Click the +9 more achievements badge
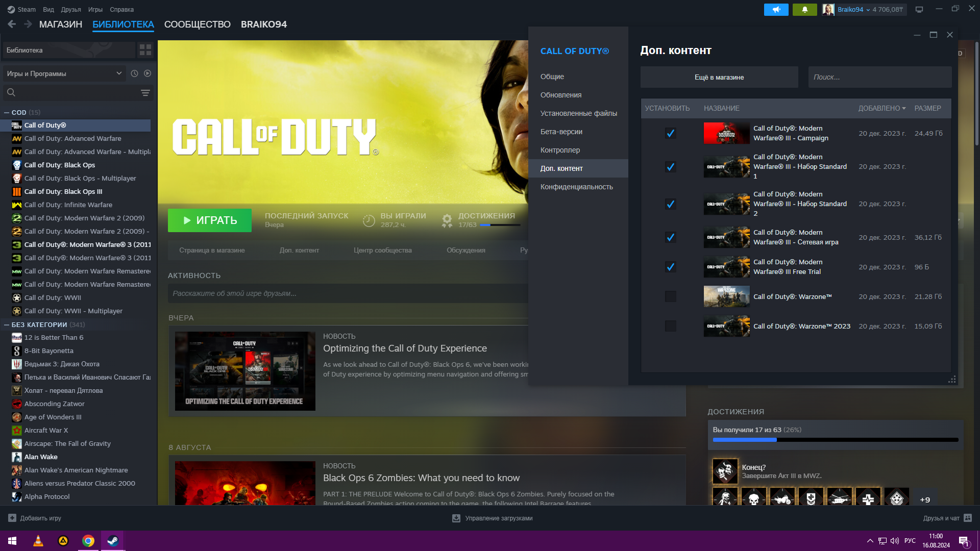This screenshot has height=551, width=980. (x=925, y=499)
